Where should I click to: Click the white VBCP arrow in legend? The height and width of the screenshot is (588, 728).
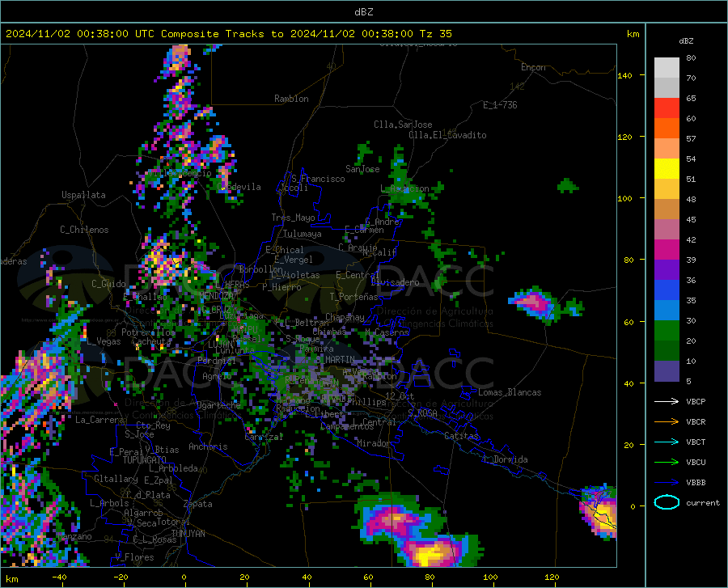(667, 401)
